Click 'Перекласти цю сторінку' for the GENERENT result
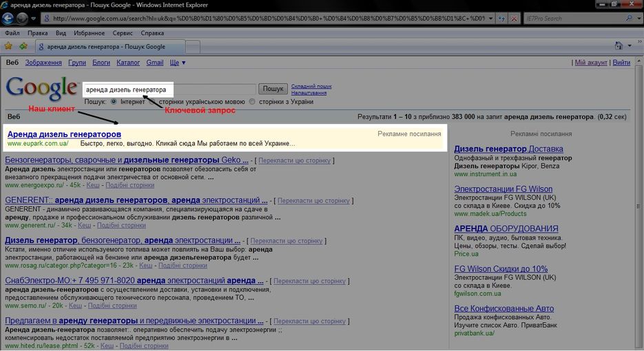This screenshot has height=351, width=644. pyautogui.click(x=313, y=201)
